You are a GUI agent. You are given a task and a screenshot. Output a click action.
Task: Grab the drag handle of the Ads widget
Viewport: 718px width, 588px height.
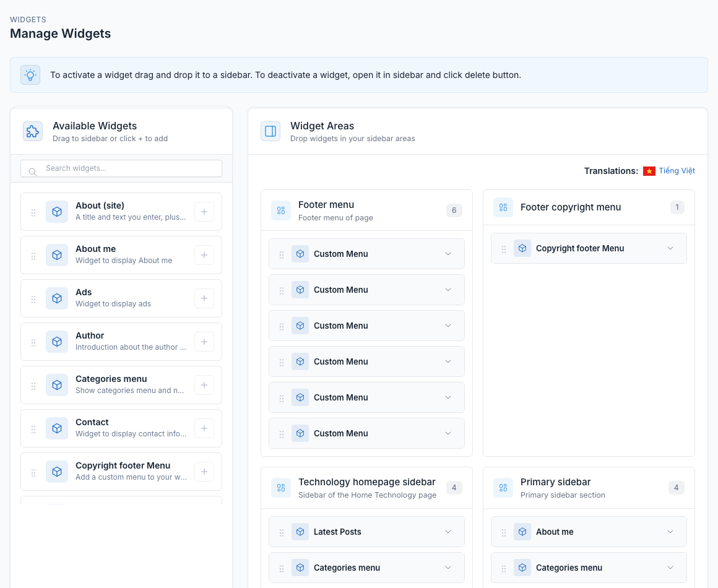[33, 299]
